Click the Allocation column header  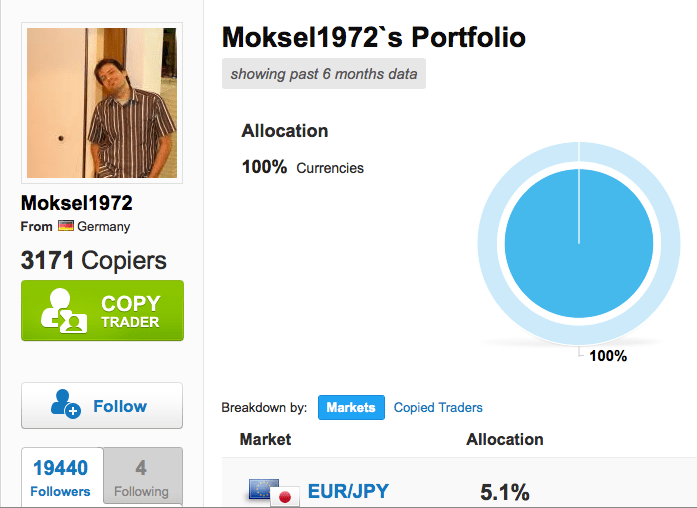click(505, 439)
